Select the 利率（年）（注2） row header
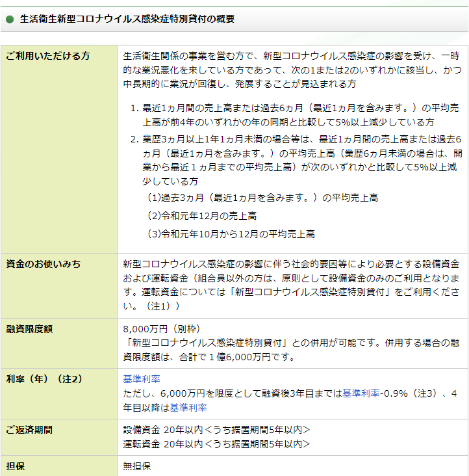The height and width of the screenshot is (476, 469). click(x=44, y=379)
